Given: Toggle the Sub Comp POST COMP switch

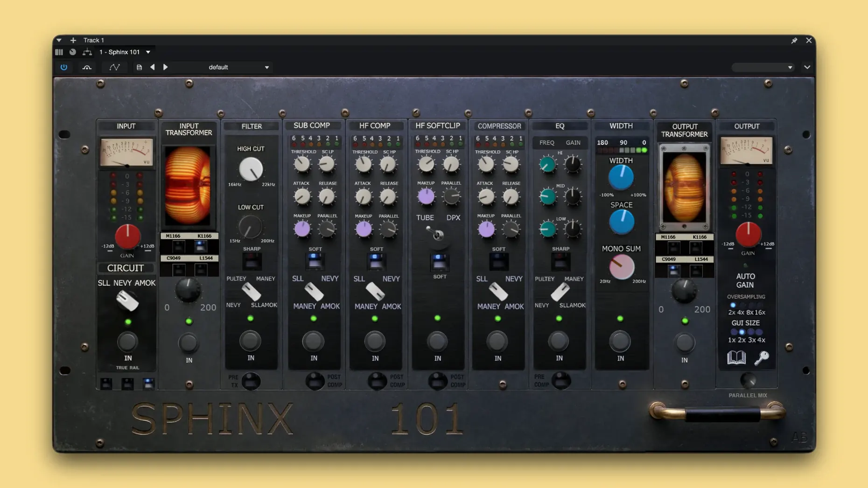Looking at the screenshot, I should 315,381.
